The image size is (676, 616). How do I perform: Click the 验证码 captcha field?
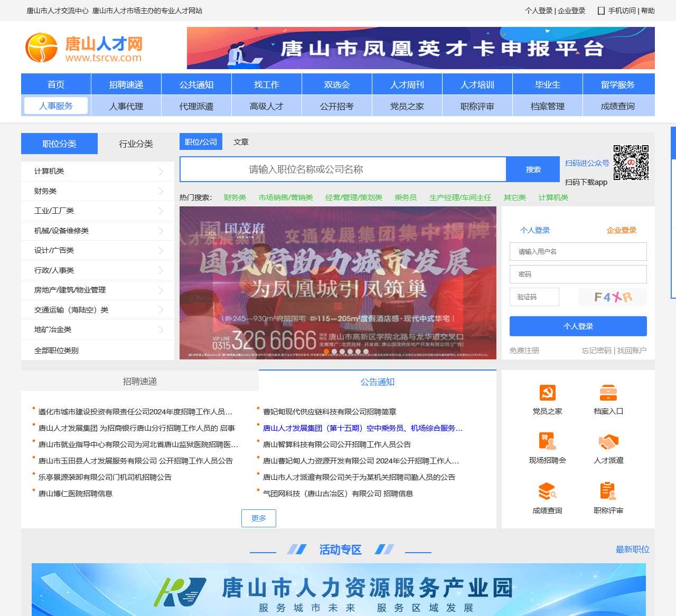coord(534,297)
